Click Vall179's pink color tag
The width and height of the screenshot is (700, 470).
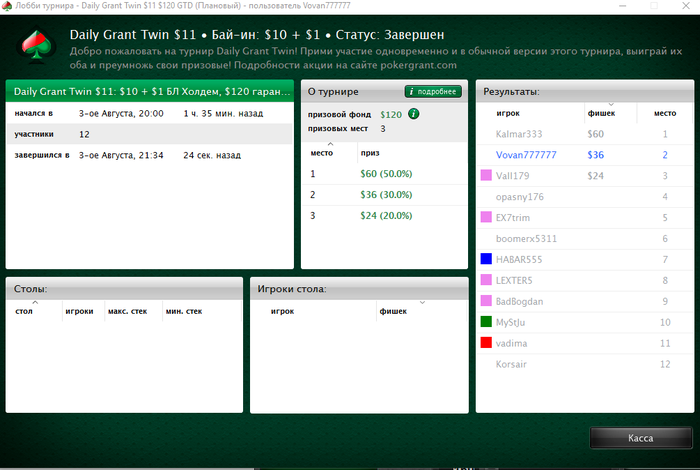point(486,175)
